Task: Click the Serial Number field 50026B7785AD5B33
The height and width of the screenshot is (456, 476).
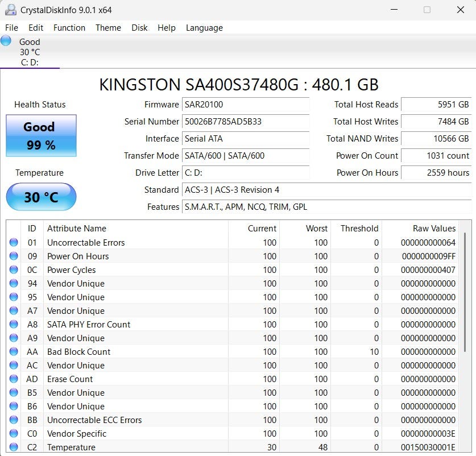Action: 246,122
